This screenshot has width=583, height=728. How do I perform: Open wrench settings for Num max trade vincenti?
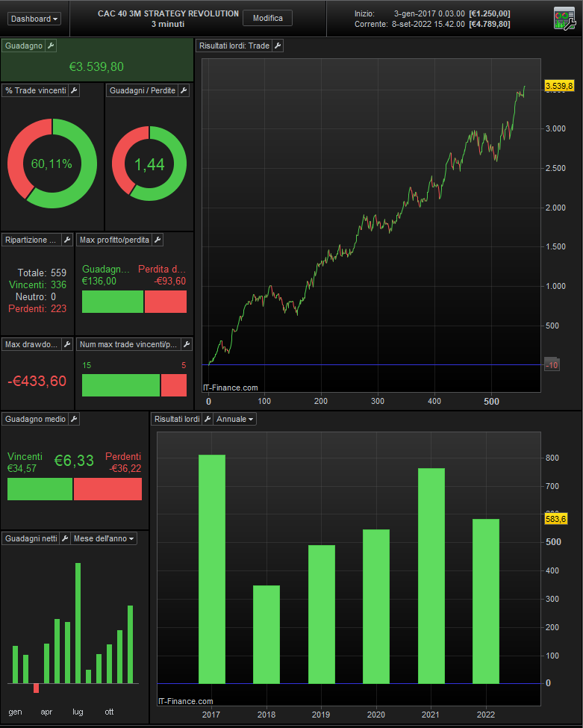tap(187, 344)
